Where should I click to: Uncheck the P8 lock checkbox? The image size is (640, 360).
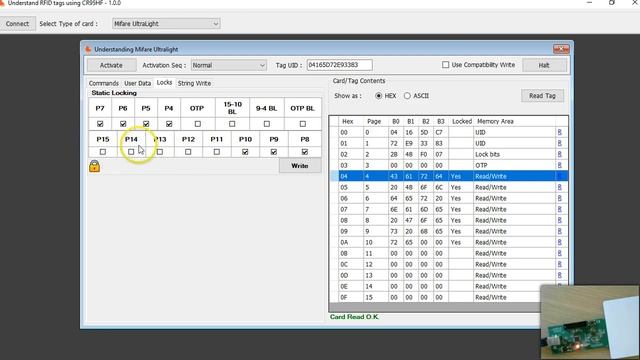click(305, 152)
